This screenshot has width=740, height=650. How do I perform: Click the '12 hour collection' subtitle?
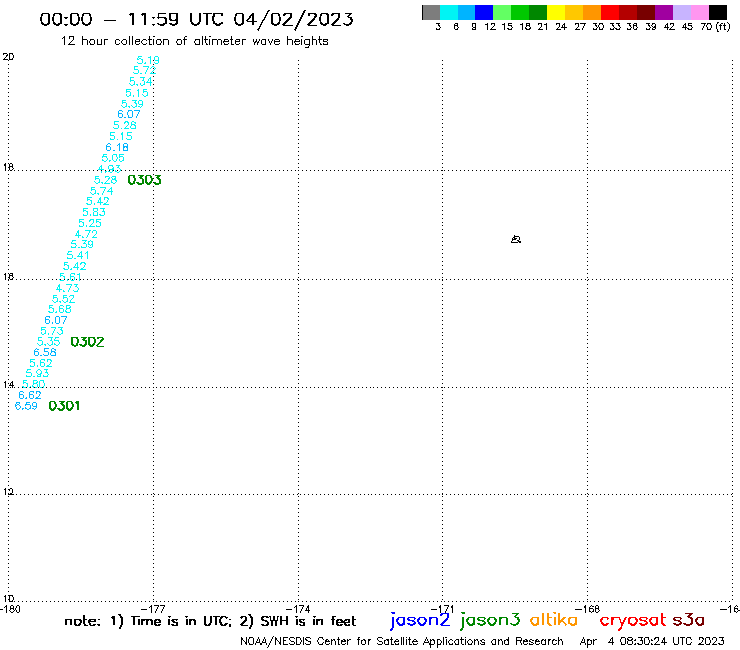coord(194,41)
